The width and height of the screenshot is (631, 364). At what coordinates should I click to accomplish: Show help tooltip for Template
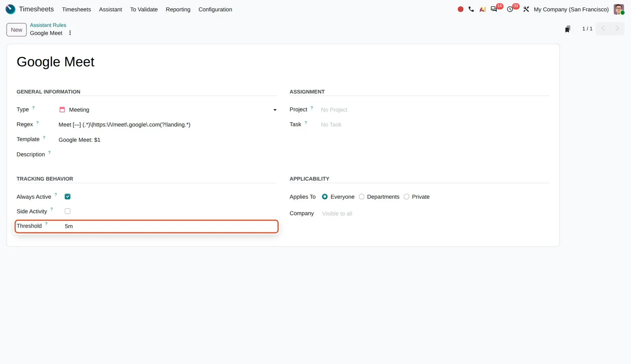[x=44, y=138]
